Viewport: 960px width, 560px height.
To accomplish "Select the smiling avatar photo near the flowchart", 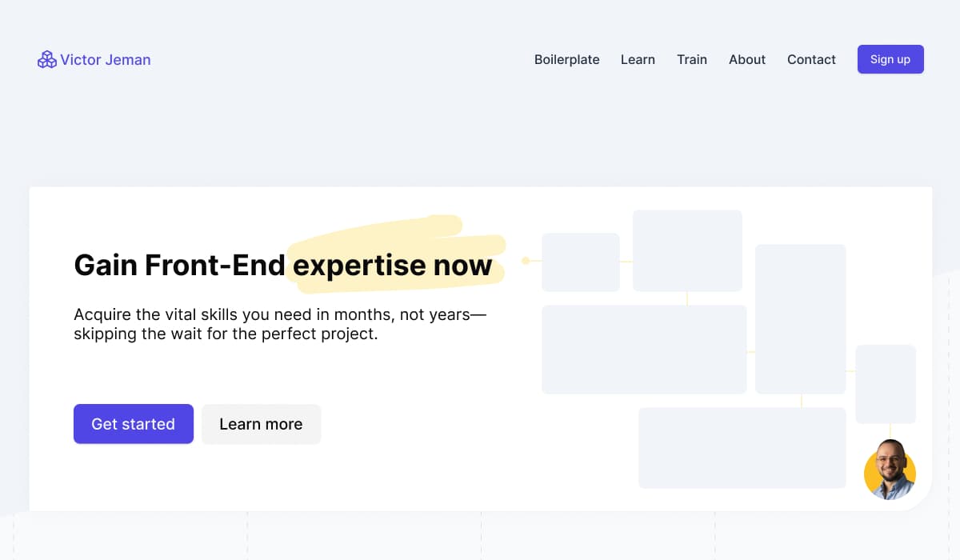I will click(890, 472).
